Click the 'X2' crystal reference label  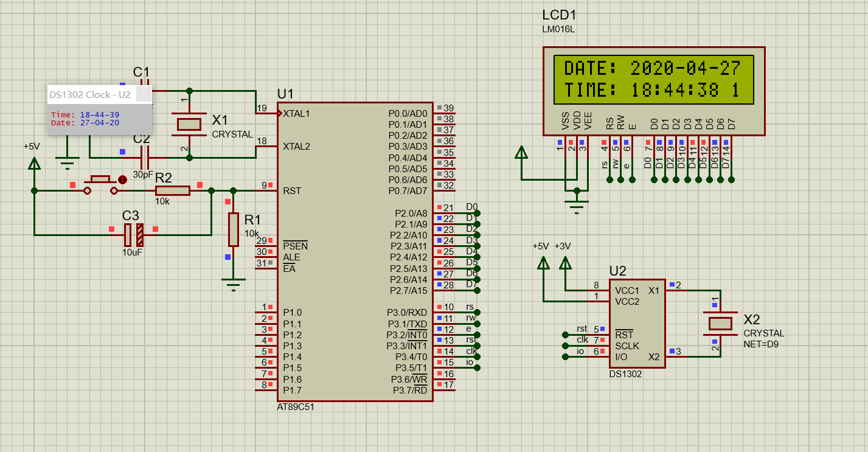pyautogui.click(x=752, y=320)
